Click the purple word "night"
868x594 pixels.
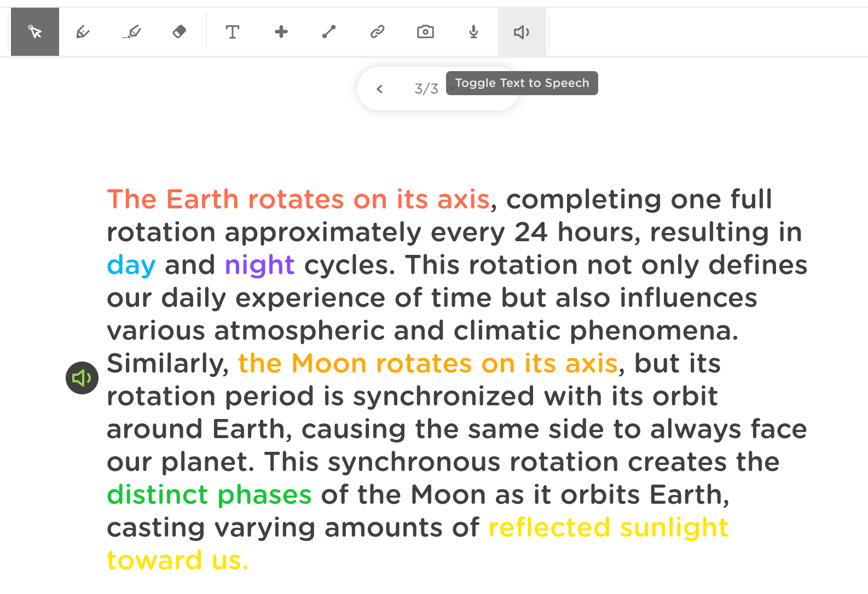pos(259,265)
